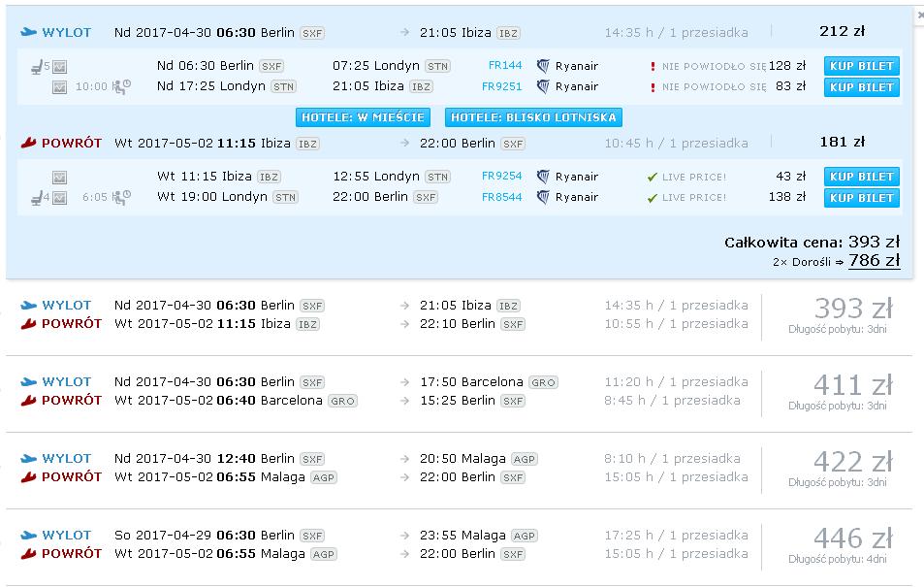The image size is (924, 587).
Task: Buy ticket for flight FR9254 at 43 zł
Action: tap(862, 177)
